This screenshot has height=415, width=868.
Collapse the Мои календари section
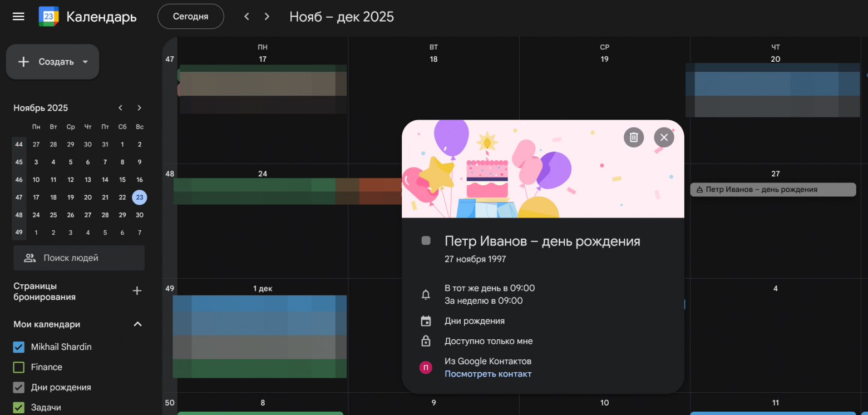(137, 324)
